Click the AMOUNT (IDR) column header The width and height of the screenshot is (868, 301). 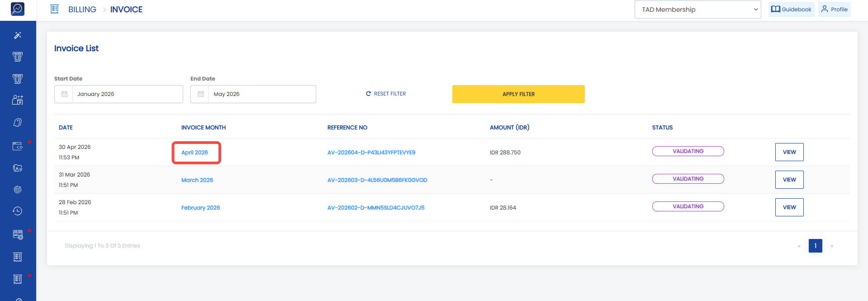point(509,128)
